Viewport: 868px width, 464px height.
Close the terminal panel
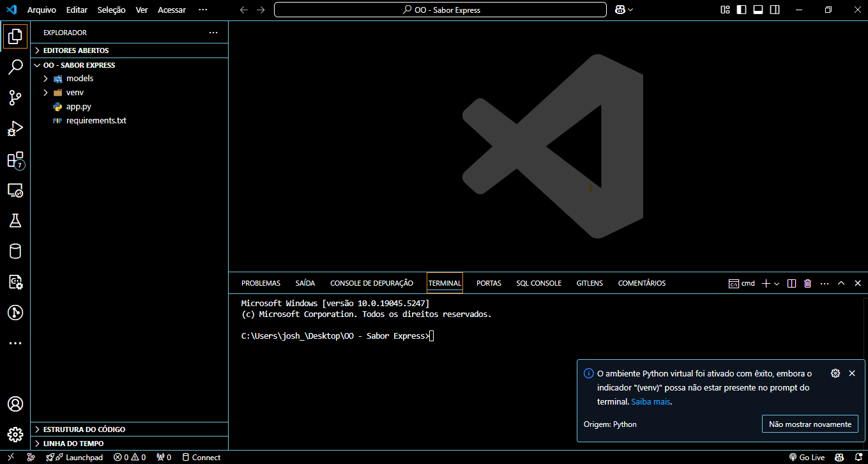858,283
